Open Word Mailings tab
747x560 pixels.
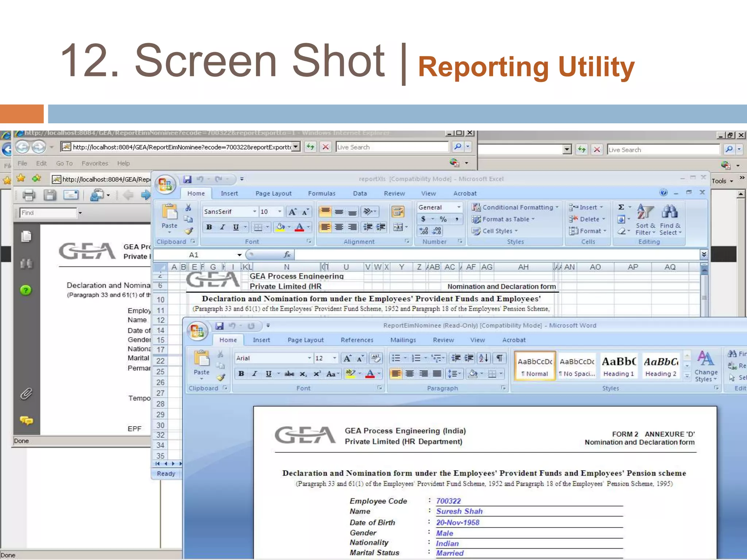403,340
